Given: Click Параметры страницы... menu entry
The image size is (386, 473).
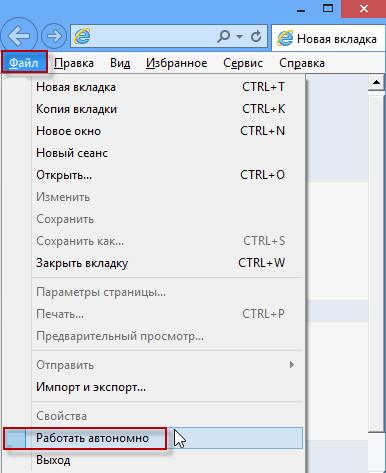Looking at the screenshot, I should tap(168, 292).
